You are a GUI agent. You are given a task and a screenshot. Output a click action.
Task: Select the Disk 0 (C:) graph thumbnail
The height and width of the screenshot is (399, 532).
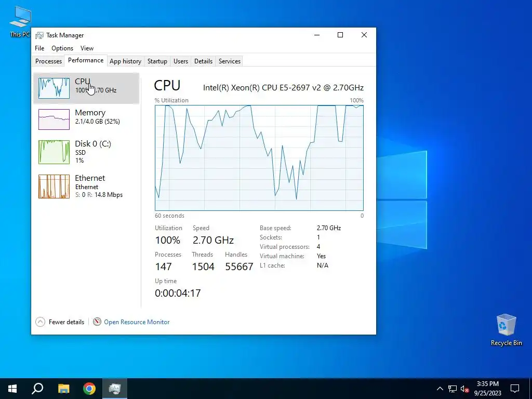(x=54, y=152)
